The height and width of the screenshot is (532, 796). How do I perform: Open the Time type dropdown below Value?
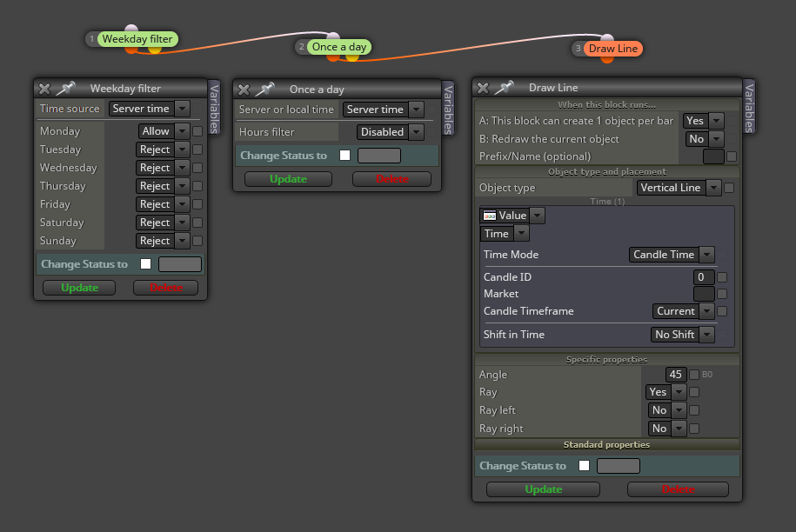(x=505, y=234)
